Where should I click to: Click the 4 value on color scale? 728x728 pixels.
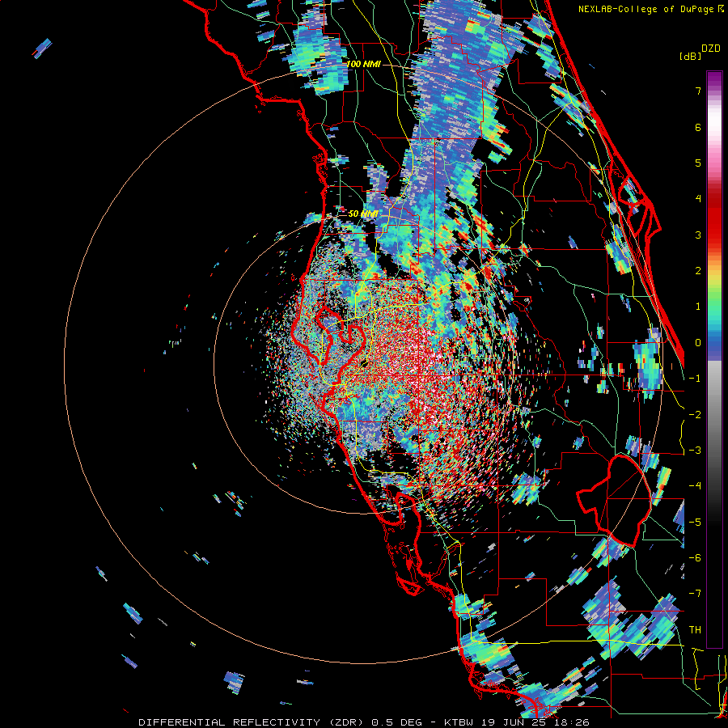(x=698, y=198)
